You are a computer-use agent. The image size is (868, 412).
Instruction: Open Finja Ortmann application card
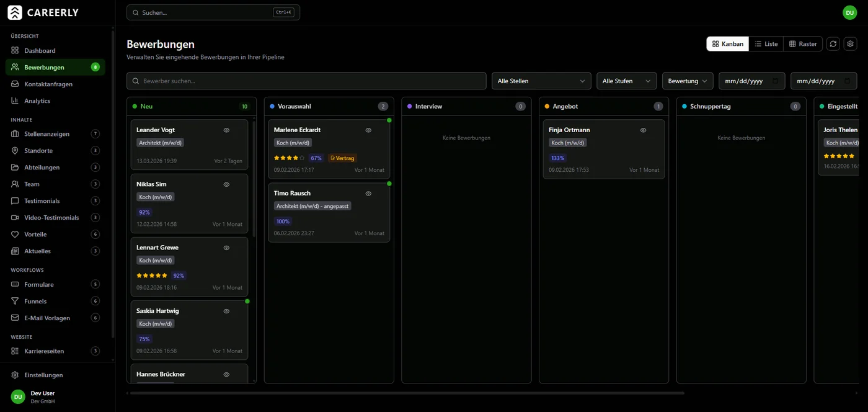(604, 149)
